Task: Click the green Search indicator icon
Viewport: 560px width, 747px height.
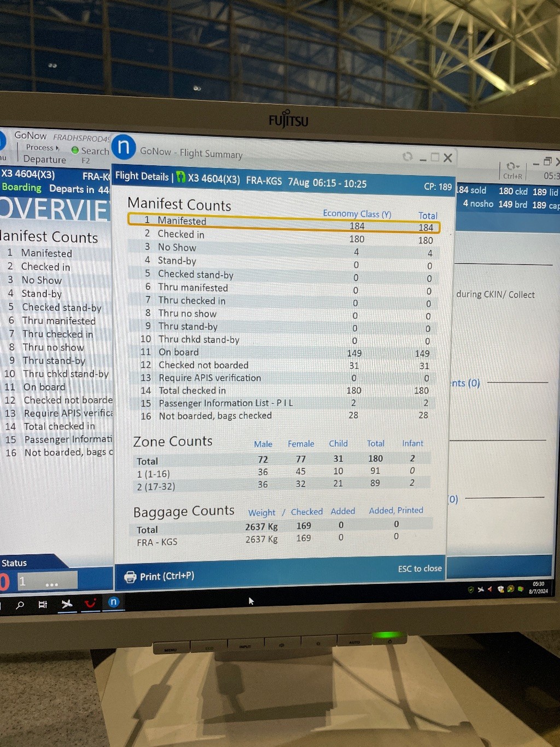Action: coord(75,150)
